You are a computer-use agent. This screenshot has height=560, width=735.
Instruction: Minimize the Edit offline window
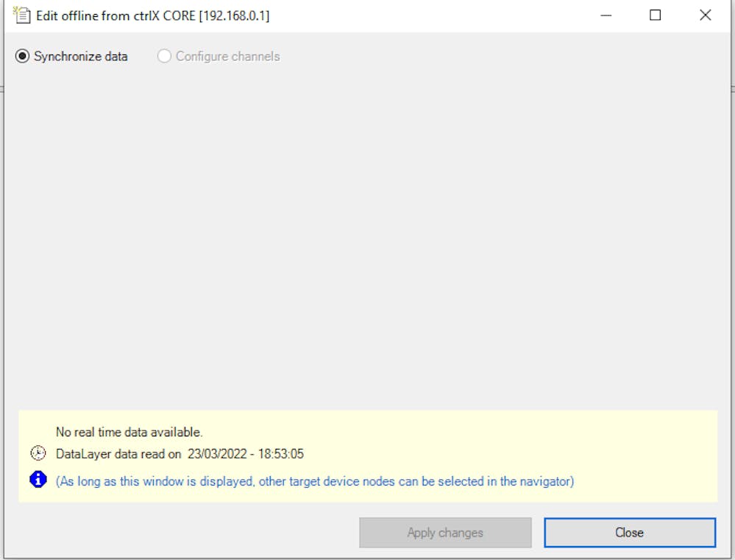pos(606,15)
